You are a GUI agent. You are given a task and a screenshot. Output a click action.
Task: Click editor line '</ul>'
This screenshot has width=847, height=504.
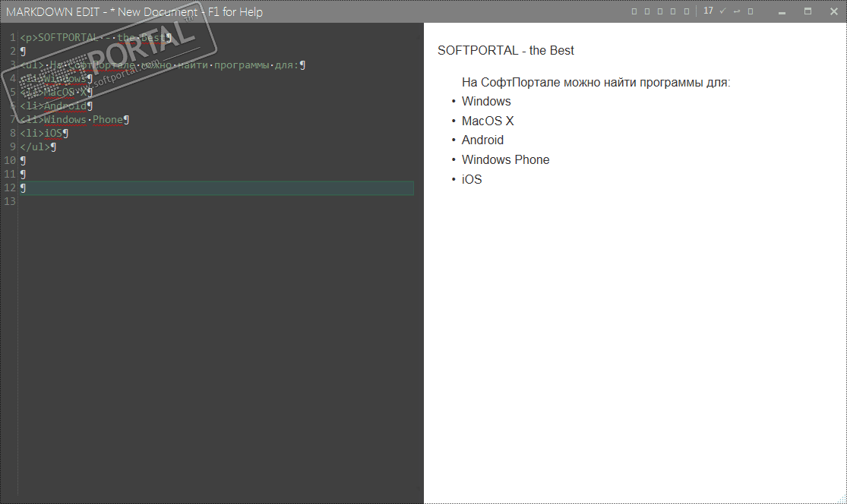(38, 146)
